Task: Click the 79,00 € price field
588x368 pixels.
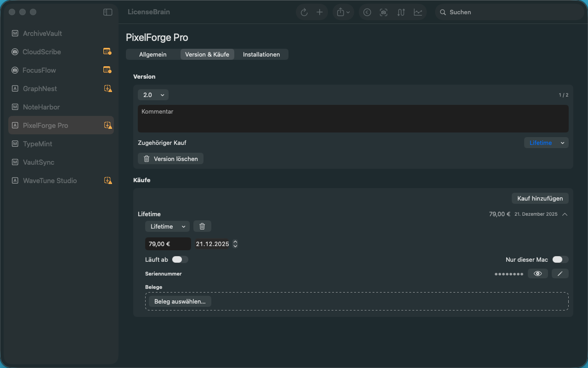Action: click(168, 244)
